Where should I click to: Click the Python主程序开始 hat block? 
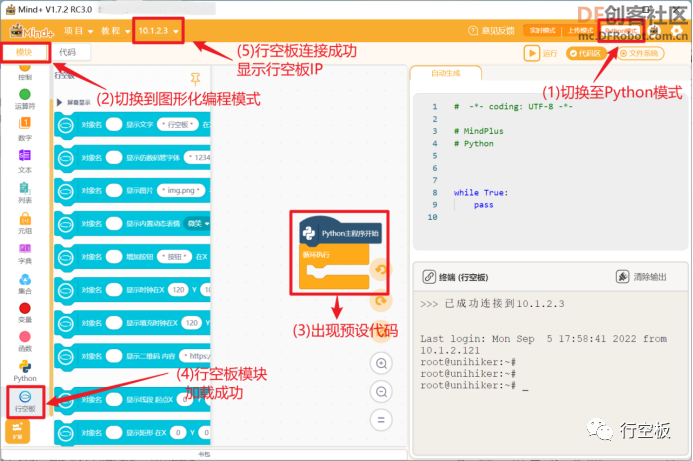(341, 232)
